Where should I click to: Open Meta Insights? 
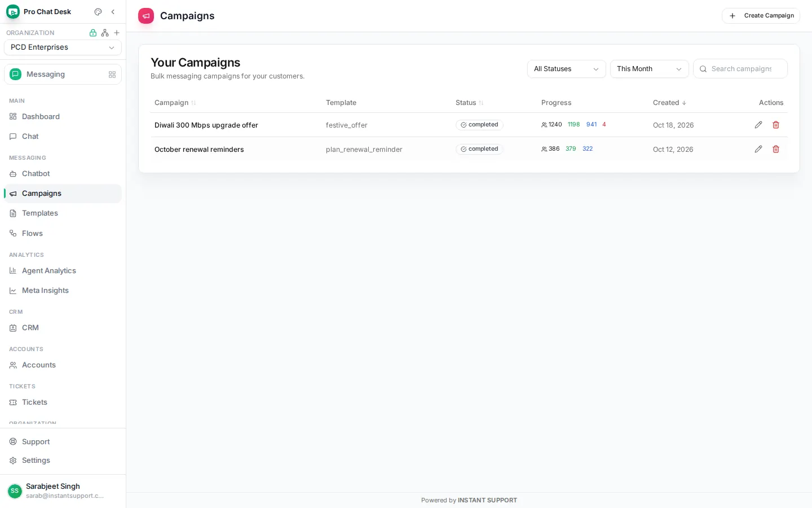coord(63,291)
